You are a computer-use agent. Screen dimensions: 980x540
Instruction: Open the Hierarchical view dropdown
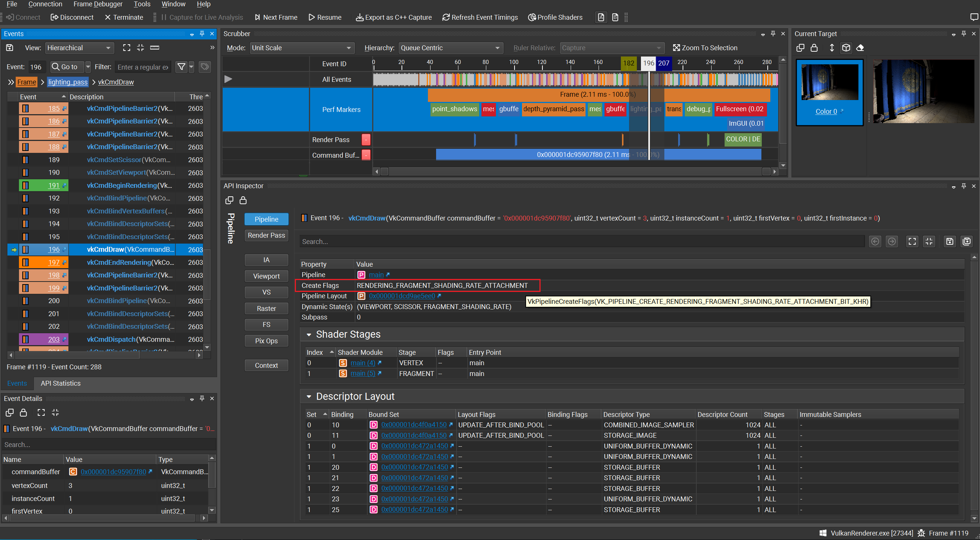click(x=79, y=48)
